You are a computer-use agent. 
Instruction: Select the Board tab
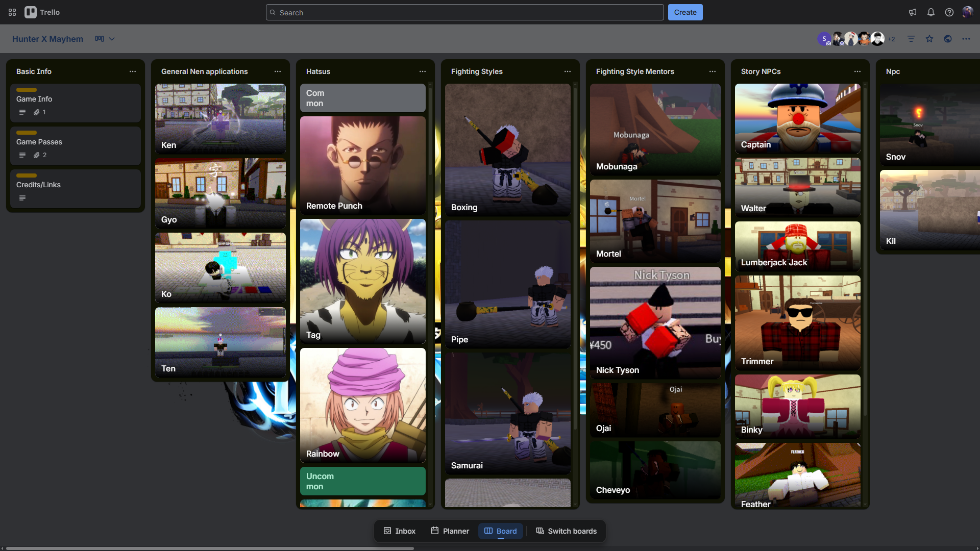(500, 531)
